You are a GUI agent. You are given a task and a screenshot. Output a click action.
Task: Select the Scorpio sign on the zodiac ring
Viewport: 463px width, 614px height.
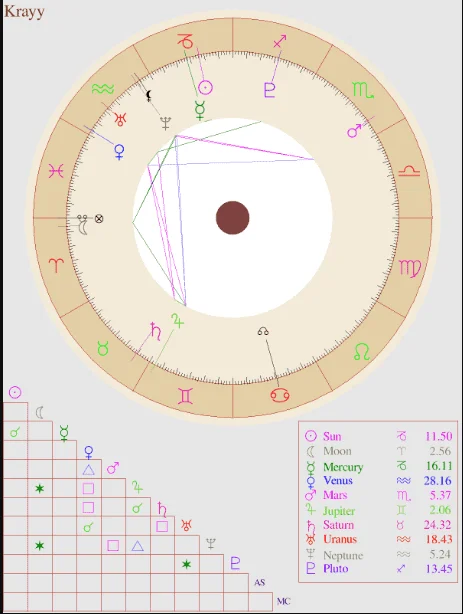point(363,90)
